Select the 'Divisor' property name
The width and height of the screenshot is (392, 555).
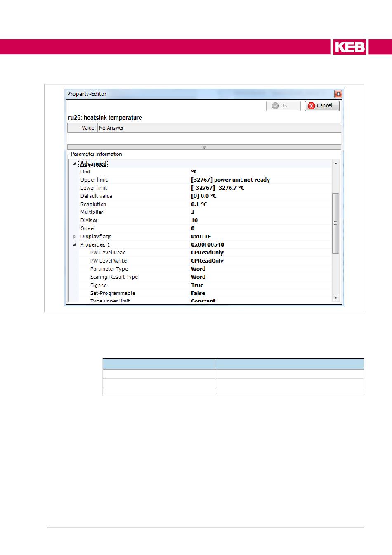coord(89,221)
